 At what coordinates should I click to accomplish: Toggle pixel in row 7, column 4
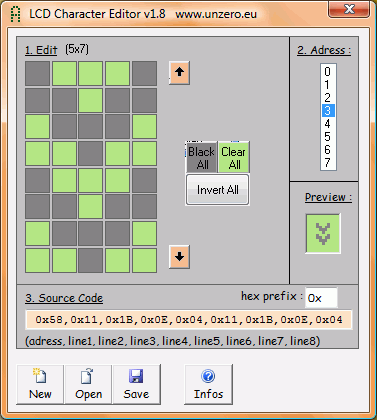[117, 233]
